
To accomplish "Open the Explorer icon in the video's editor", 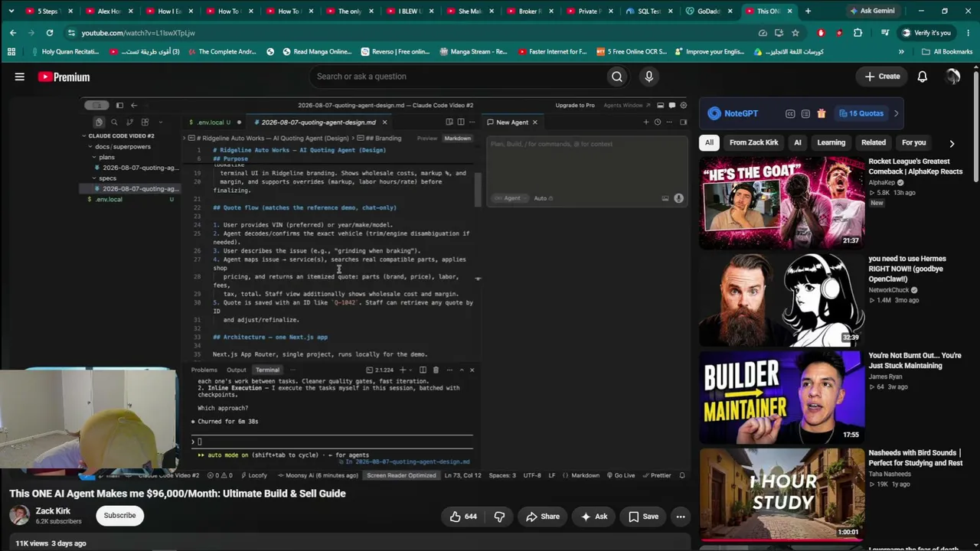I will [99, 122].
